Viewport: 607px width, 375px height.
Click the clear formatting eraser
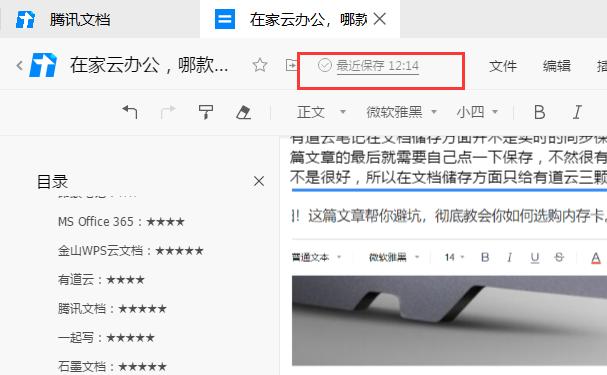243,113
